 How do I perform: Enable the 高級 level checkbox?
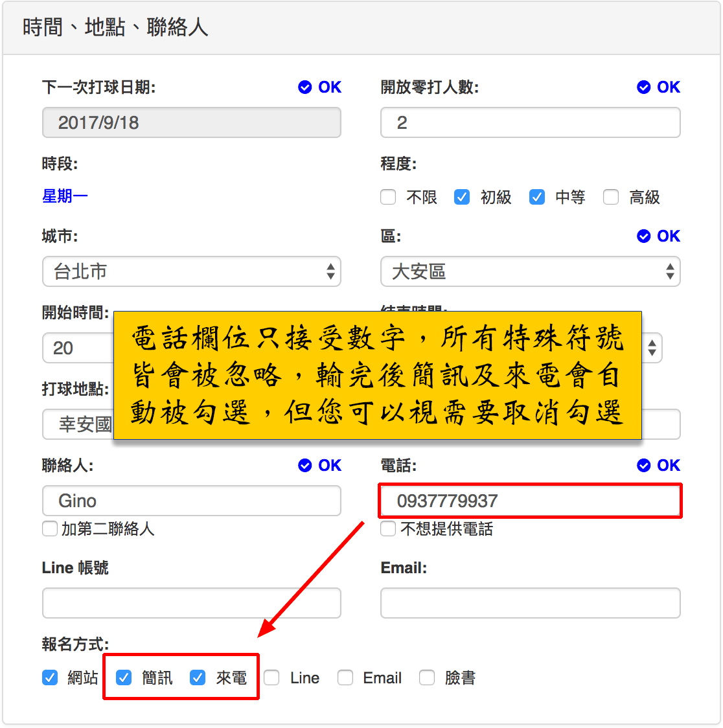click(x=611, y=197)
